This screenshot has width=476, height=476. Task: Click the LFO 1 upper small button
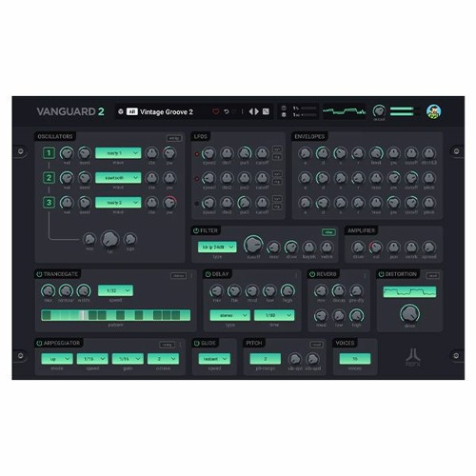[277, 149]
